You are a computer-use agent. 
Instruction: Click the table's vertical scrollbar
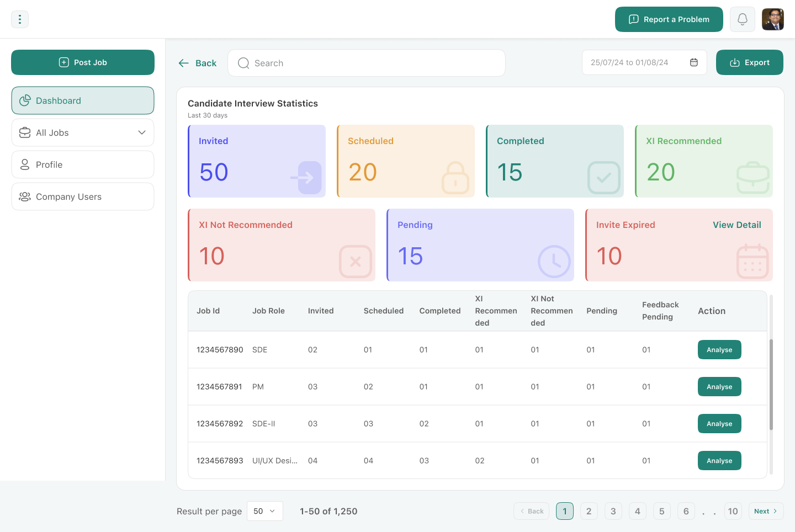tap(771, 384)
